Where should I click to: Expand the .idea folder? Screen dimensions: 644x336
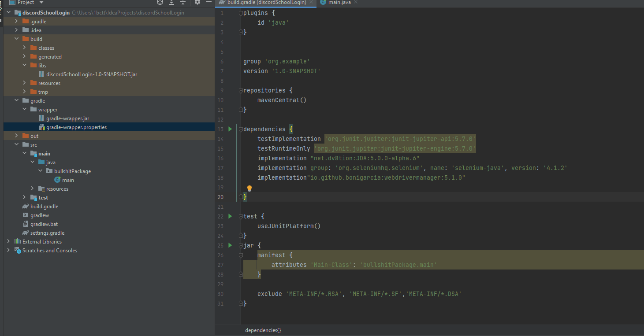pyautogui.click(x=16, y=30)
